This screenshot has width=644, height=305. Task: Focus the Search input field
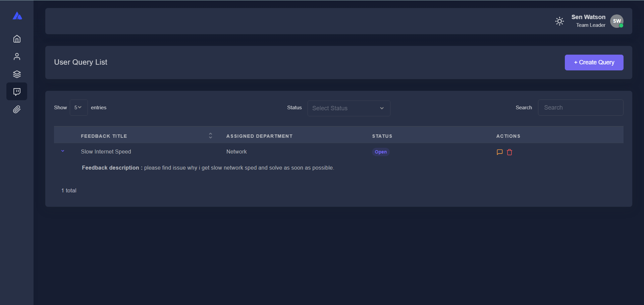(580, 108)
